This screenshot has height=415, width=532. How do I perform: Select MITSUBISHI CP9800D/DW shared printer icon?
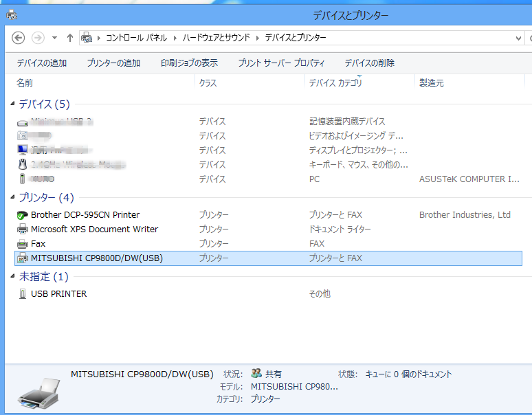point(23,258)
